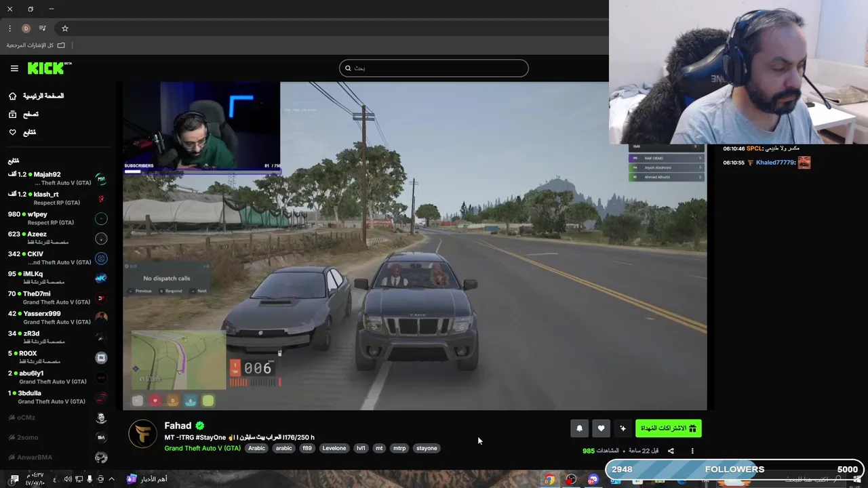Click the SPCL username in chat
Viewport: 868px width, 488px height.
click(754, 148)
